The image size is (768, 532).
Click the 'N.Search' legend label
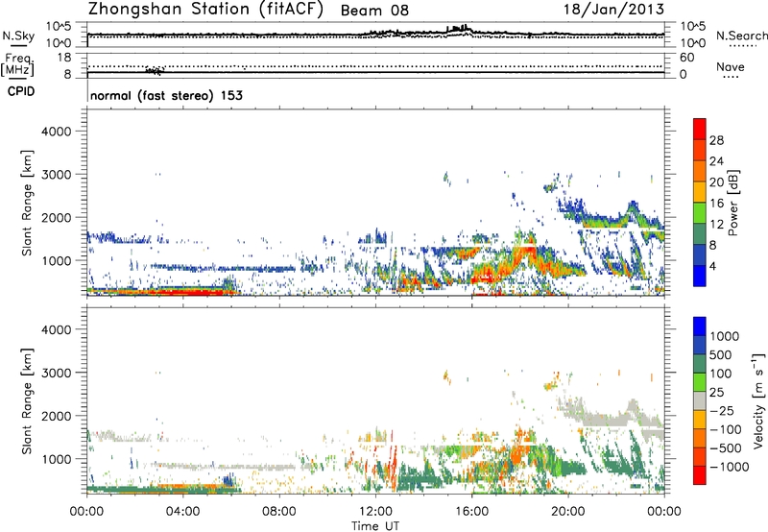pyautogui.click(x=742, y=36)
